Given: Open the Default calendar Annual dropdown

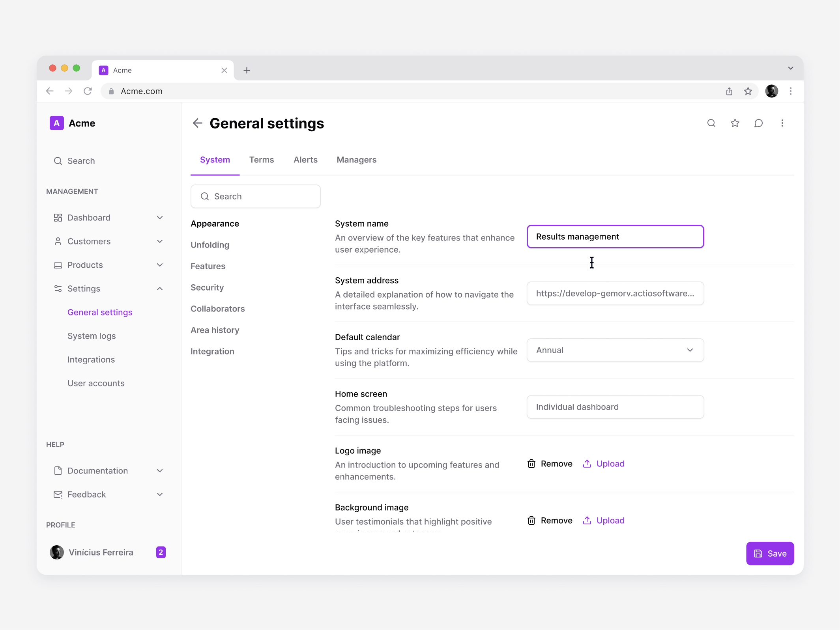Looking at the screenshot, I should coord(615,350).
